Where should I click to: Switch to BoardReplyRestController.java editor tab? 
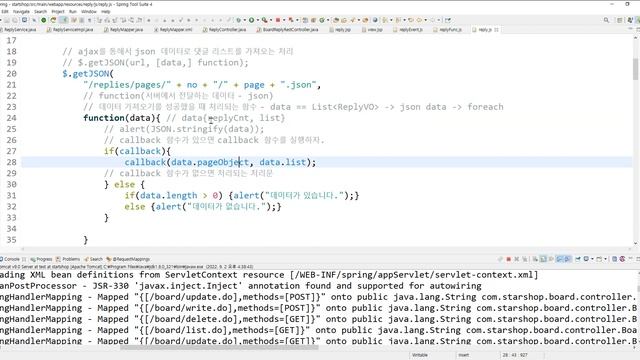tap(288, 30)
